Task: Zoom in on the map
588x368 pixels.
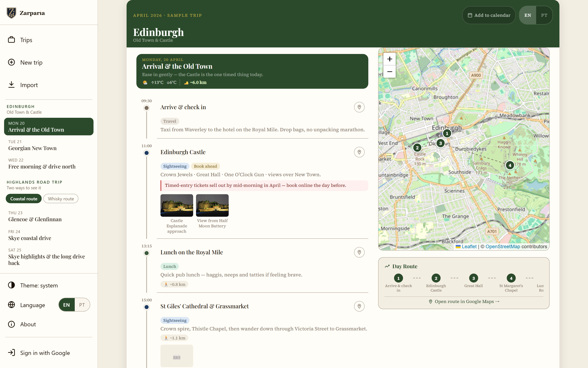Action: tap(390, 59)
